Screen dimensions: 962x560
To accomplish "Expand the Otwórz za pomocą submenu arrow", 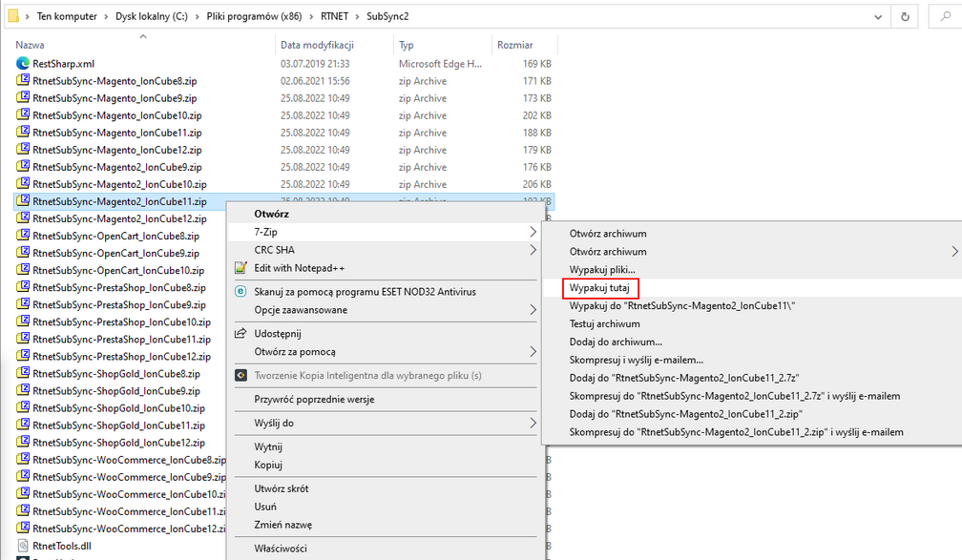I will tap(533, 351).
